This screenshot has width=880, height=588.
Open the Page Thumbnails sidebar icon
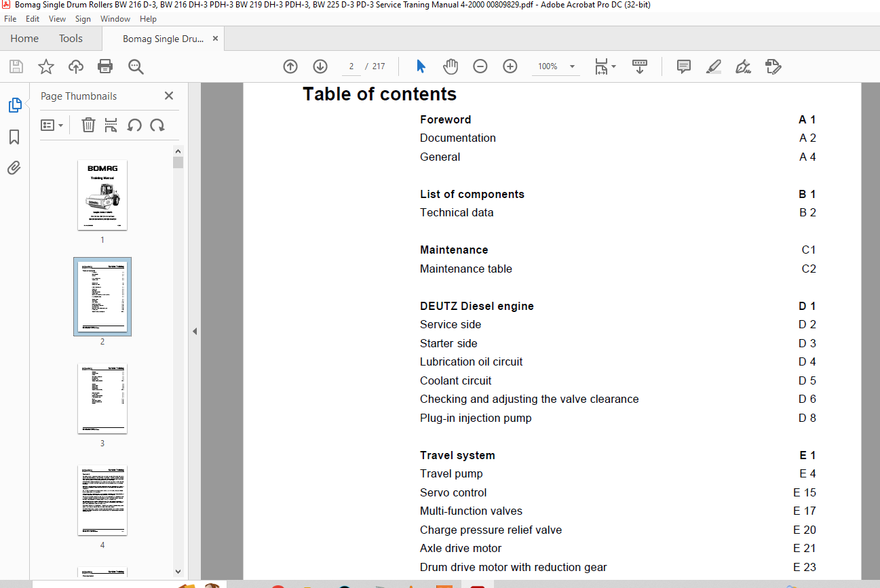click(x=14, y=105)
